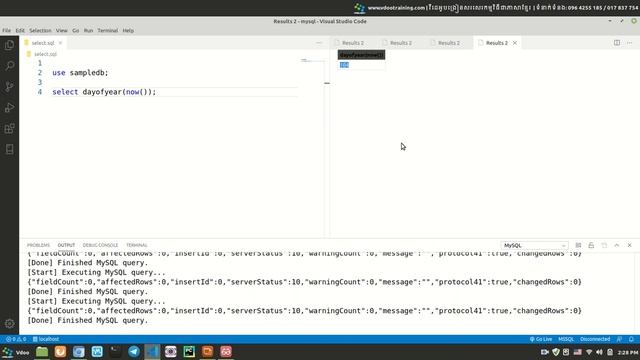This screenshot has height=360, width=640.
Task: Open more actions for results editor group
Action: [629, 43]
